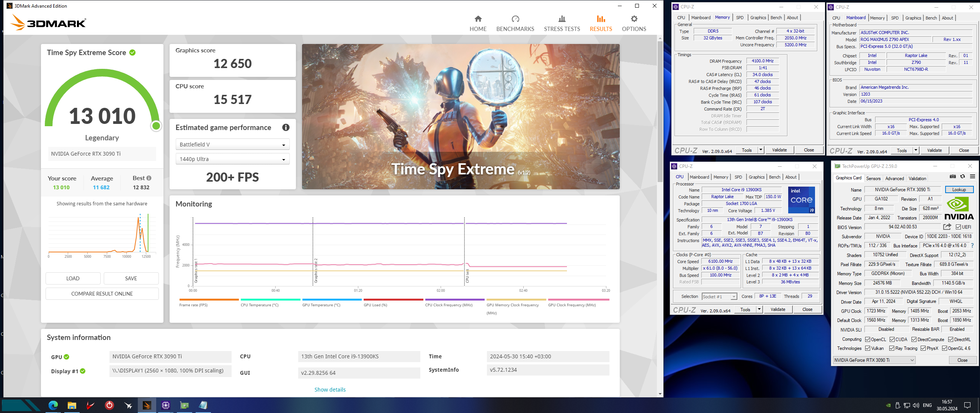Open the CPU-Z purple chip taskbar icon

(165, 405)
